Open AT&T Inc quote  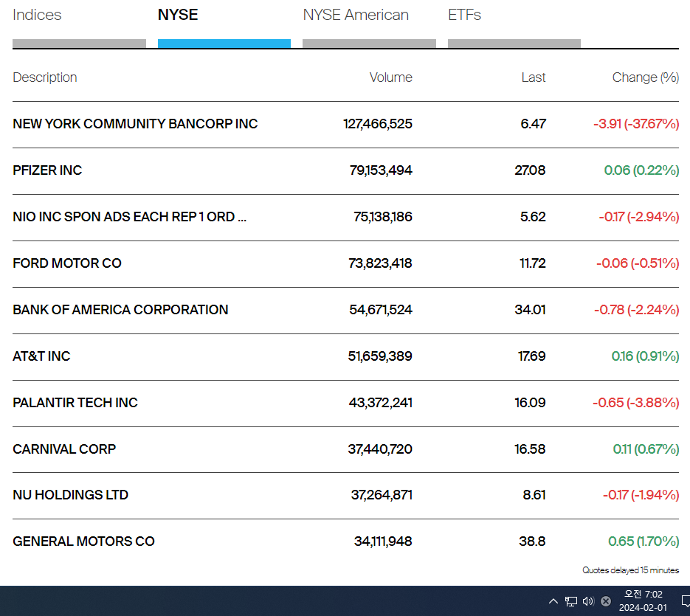41,356
